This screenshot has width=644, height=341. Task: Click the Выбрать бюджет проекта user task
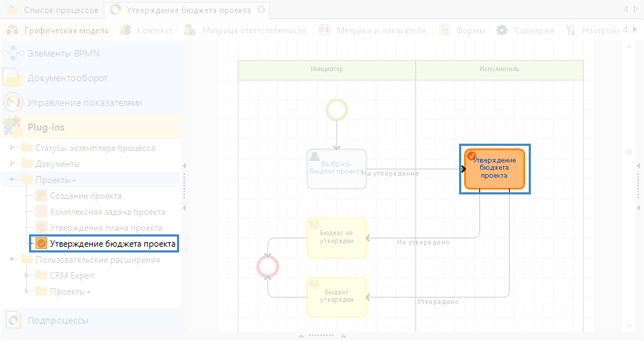[337, 168]
